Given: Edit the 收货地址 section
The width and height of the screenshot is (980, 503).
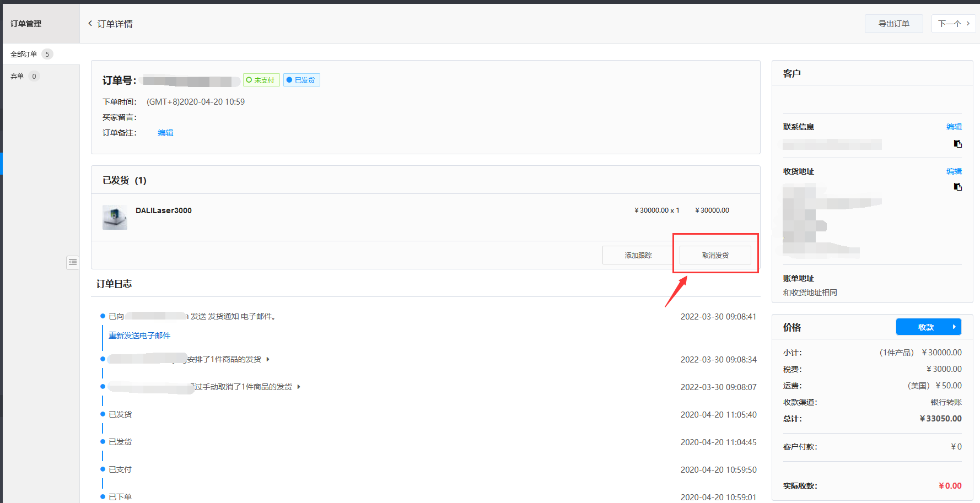Looking at the screenshot, I should 954,171.
